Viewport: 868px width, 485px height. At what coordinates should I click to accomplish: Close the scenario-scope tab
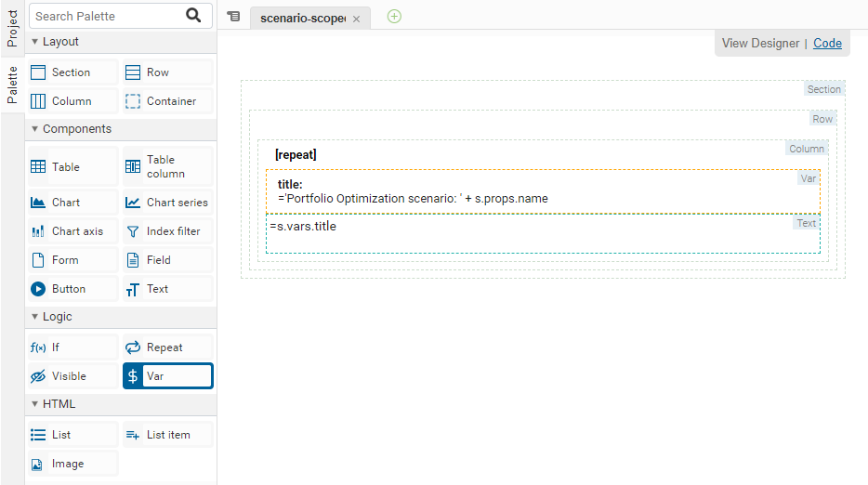pos(356,20)
